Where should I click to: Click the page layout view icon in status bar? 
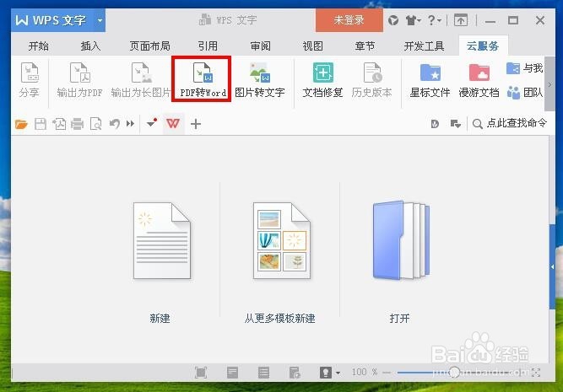(x=232, y=373)
